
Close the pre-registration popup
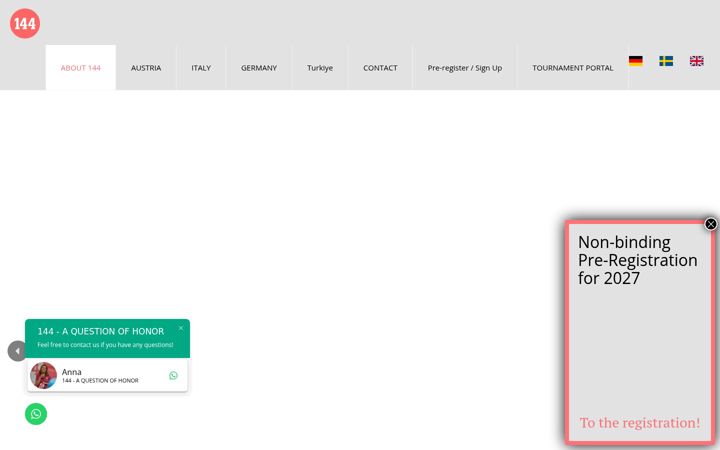[710, 224]
